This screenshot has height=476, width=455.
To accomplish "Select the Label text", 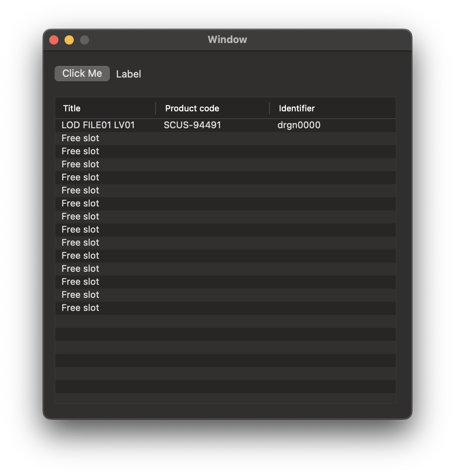I will point(128,74).
